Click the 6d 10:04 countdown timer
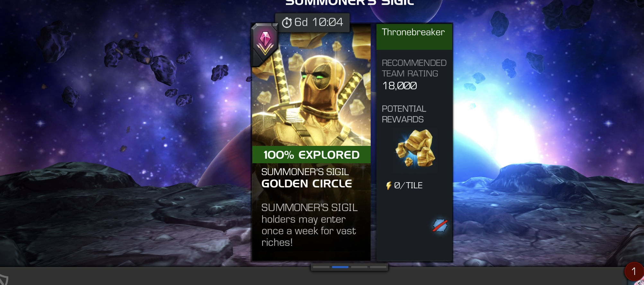Viewport: 644px width, 285px height. (x=313, y=22)
